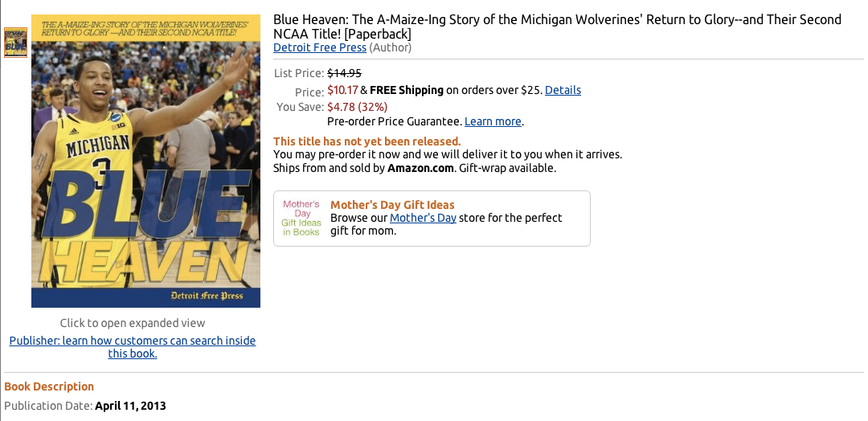
Task: Click the Mother's Day Gift Ideas heading
Action: point(392,205)
